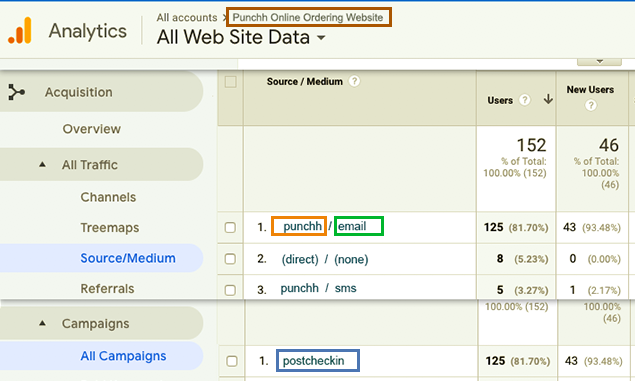The height and width of the screenshot is (381, 635).
Task: Click the New Users column header
Action: point(590,89)
